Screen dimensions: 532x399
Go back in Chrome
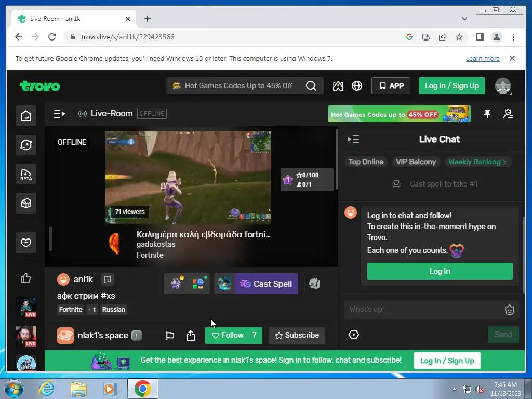19,37
